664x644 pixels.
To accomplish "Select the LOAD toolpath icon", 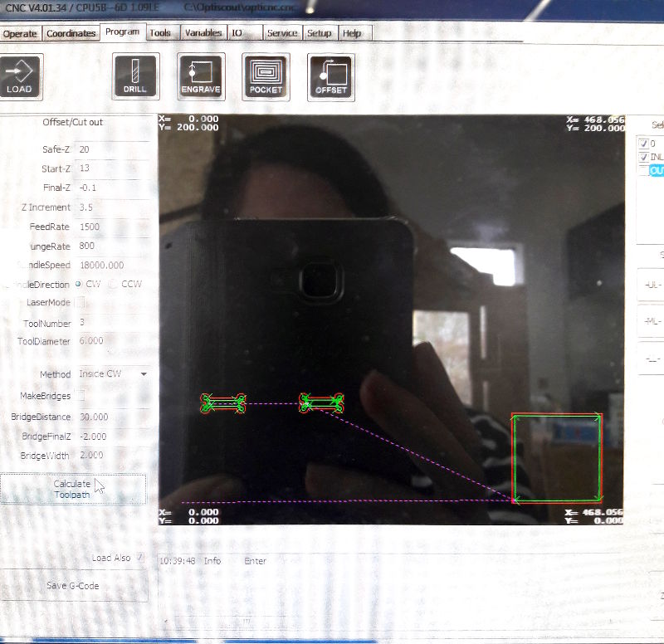I will click(20, 76).
